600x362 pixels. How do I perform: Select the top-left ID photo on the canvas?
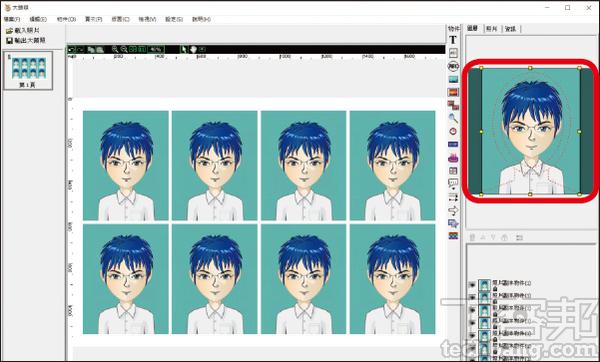[126, 166]
